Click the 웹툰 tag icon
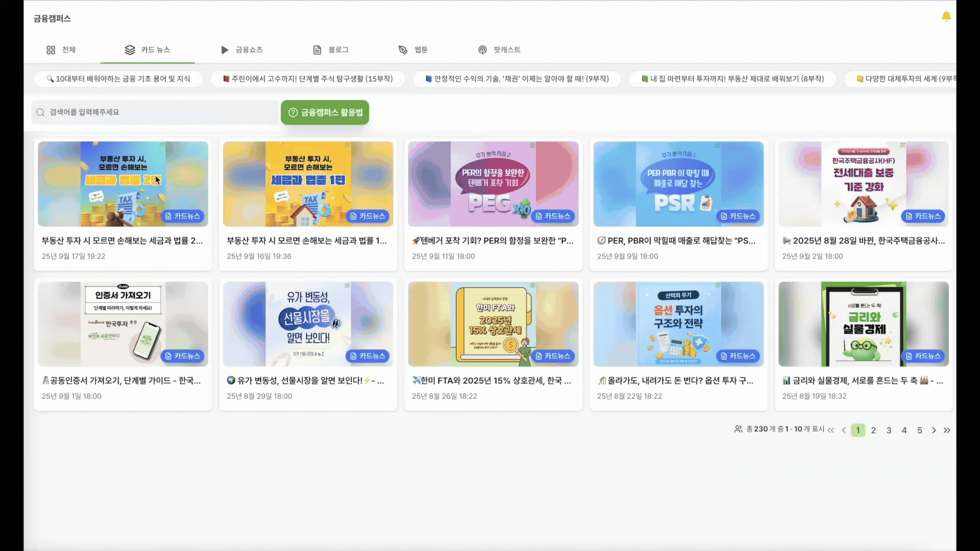The image size is (980, 551). [403, 49]
